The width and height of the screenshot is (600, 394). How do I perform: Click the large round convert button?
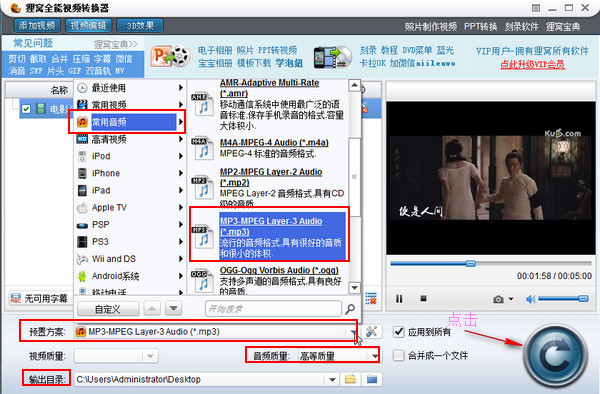(555, 355)
